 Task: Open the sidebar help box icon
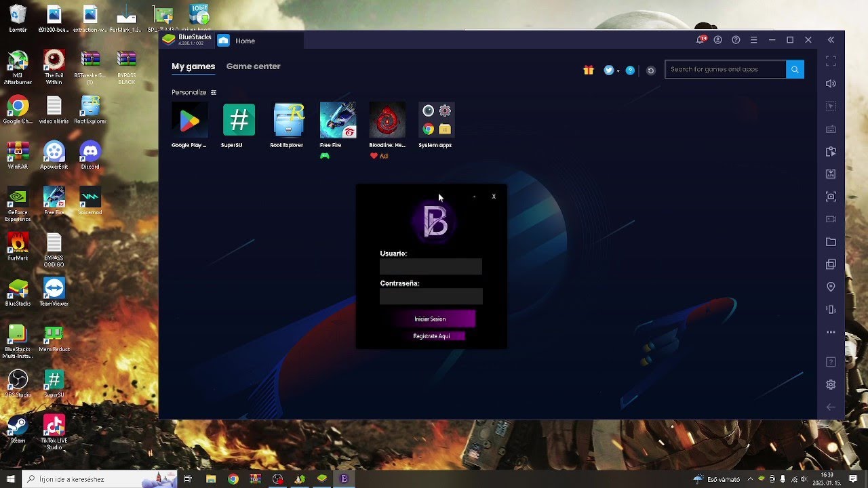click(831, 363)
